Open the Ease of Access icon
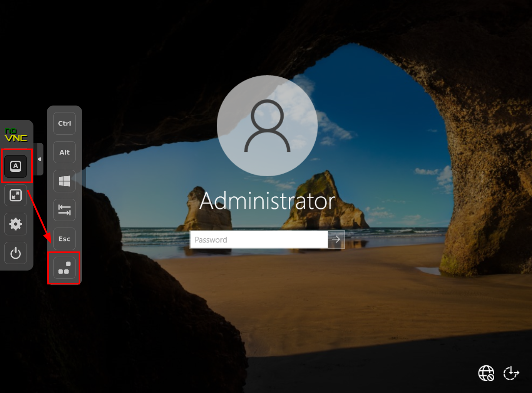Screen dimensions: 532x393 click(511, 373)
